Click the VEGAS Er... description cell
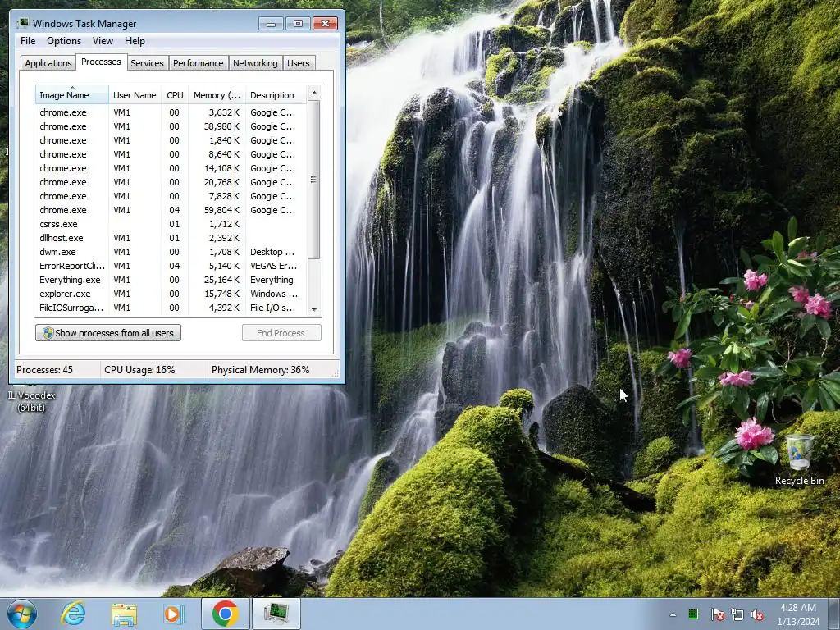This screenshot has width=840, height=630. pos(273,266)
